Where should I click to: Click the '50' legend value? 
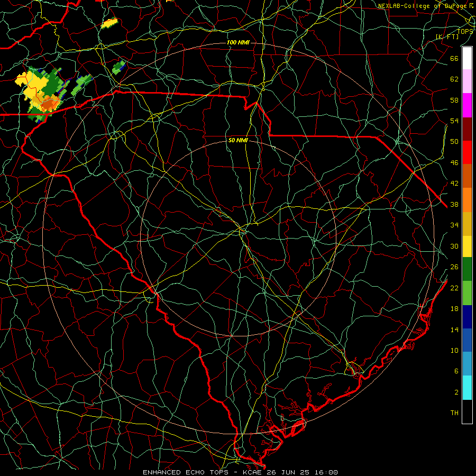[x=454, y=141]
